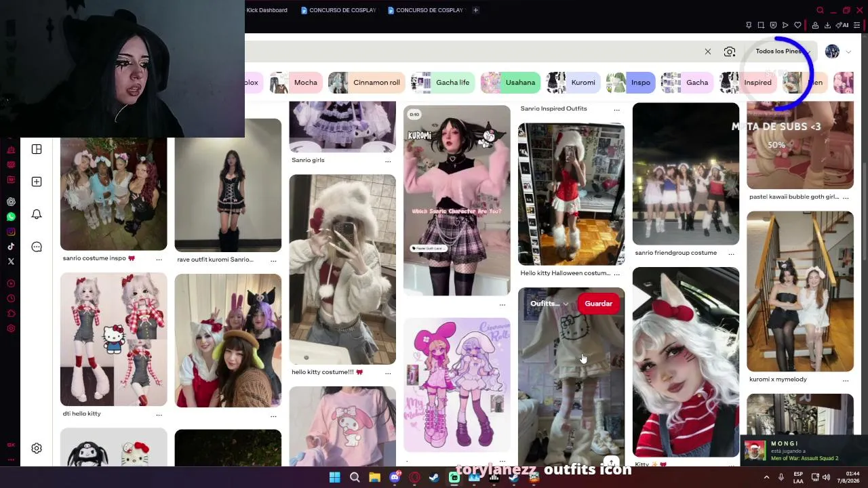
Task: Click the browser pin icon in toolbar
Action: click(749, 25)
